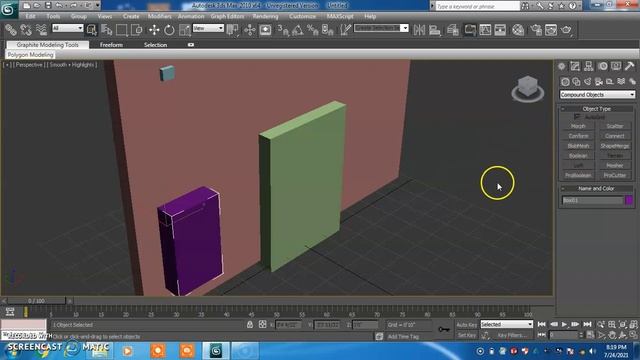The height and width of the screenshot is (360, 640).
Task: Activate the Select Object tool
Action: pyautogui.click(x=91, y=30)
